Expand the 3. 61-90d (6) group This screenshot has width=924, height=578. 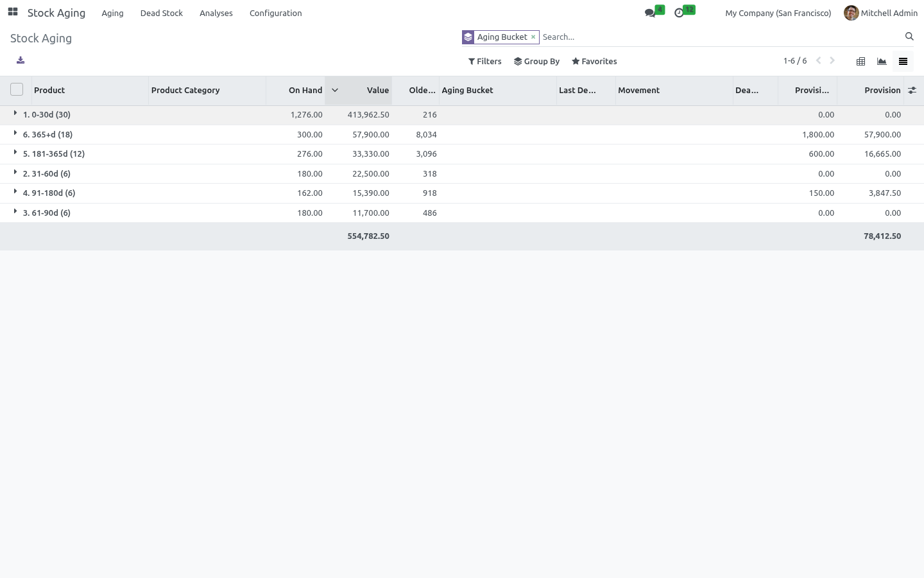15,212
